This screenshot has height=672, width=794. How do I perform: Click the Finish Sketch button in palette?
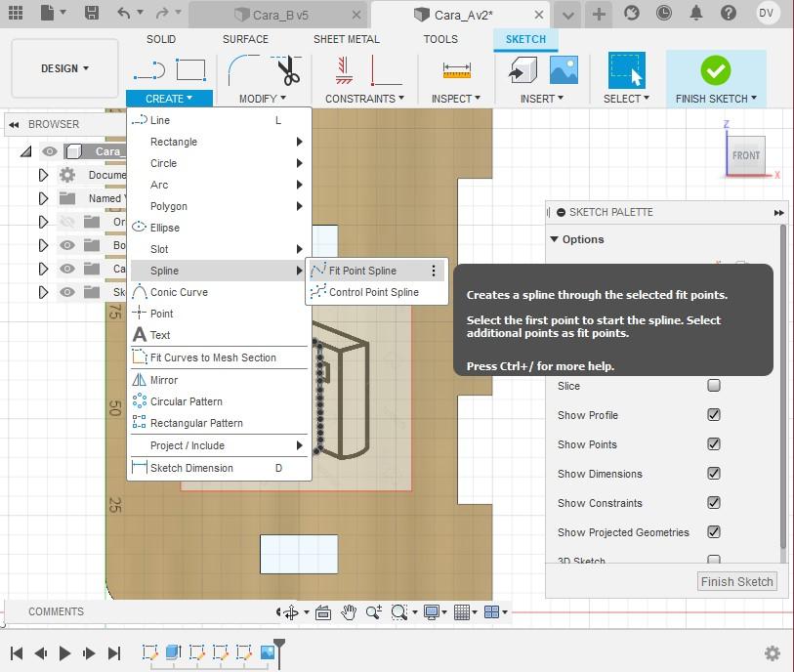pos(736,582)
